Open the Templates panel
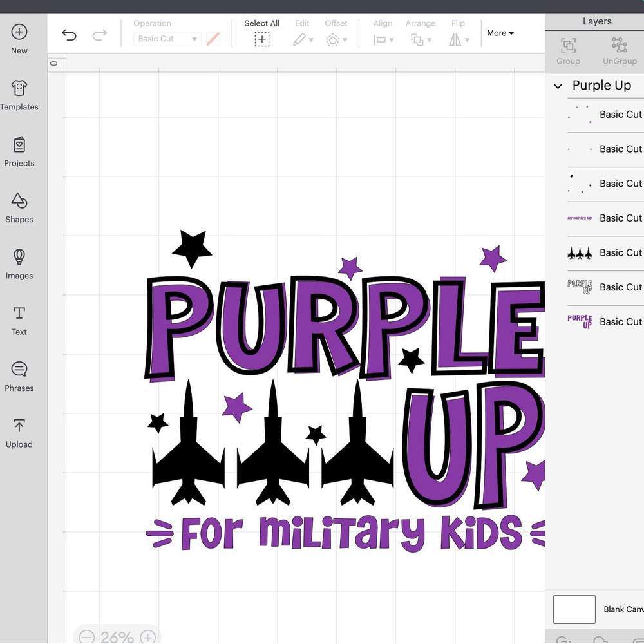 click(19, 89)
